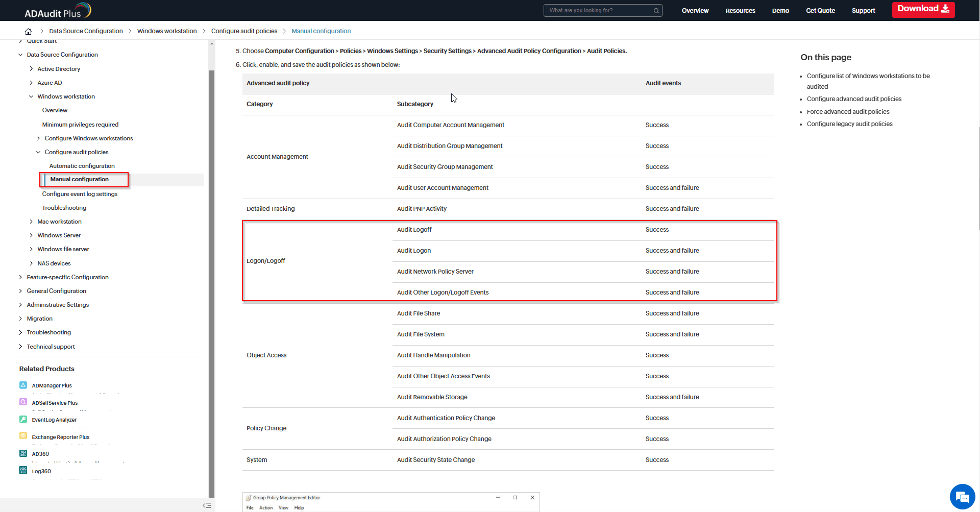Collapse the Configure audit policies node

point(38,152)
